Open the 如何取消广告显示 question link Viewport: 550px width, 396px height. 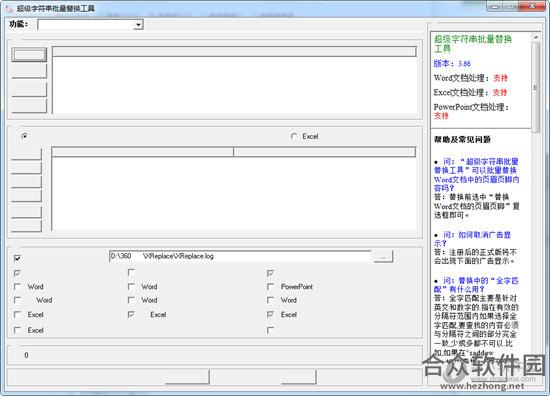472,239
